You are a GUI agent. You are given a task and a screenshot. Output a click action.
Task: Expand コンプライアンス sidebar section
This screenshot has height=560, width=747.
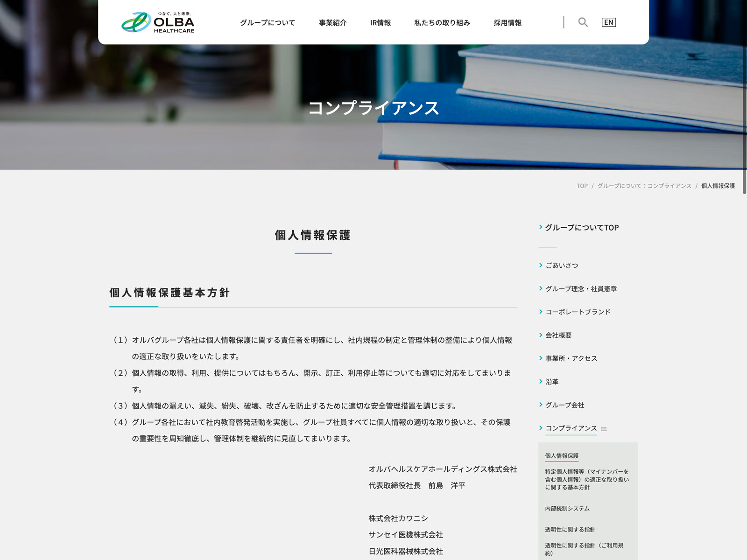point(571,428)
